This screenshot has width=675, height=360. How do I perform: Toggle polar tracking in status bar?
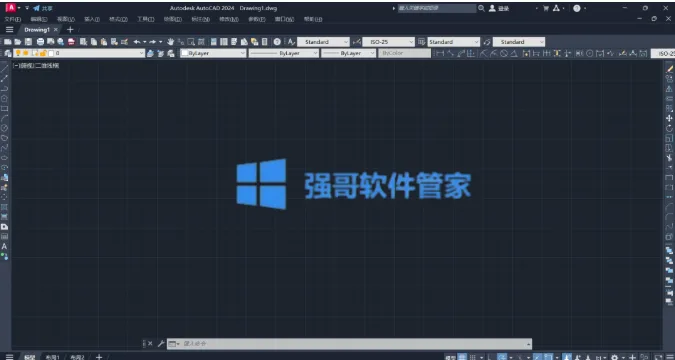click(x=502, y=357)
